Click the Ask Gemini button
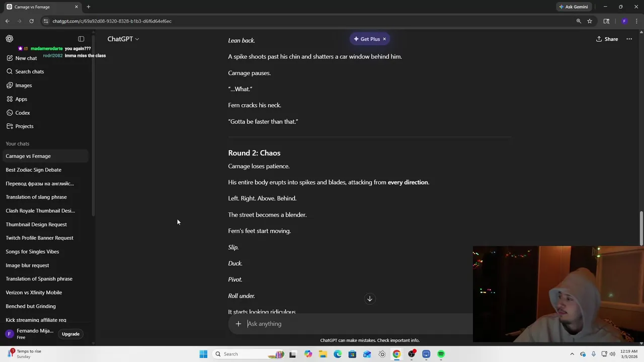 point(573,7)
